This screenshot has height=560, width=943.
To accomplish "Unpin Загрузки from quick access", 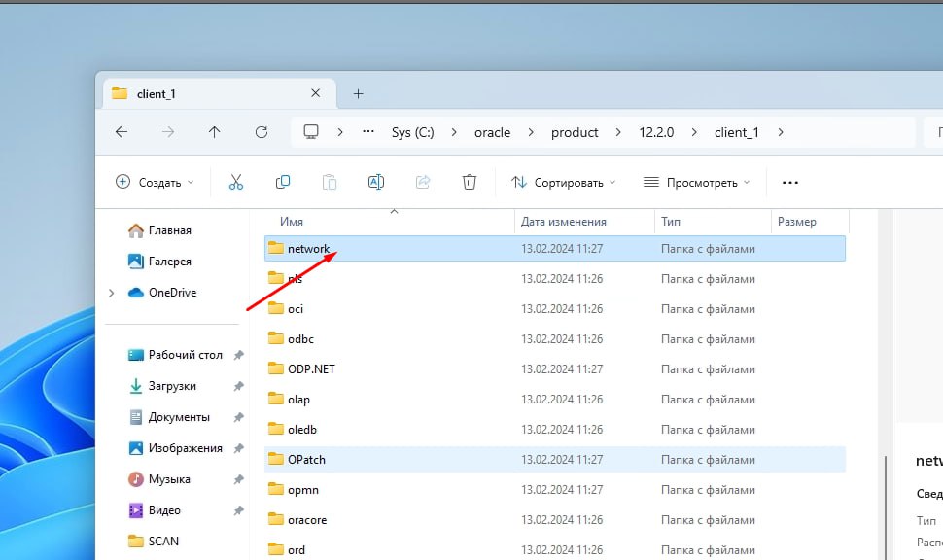I will click(x=239, y=386).
